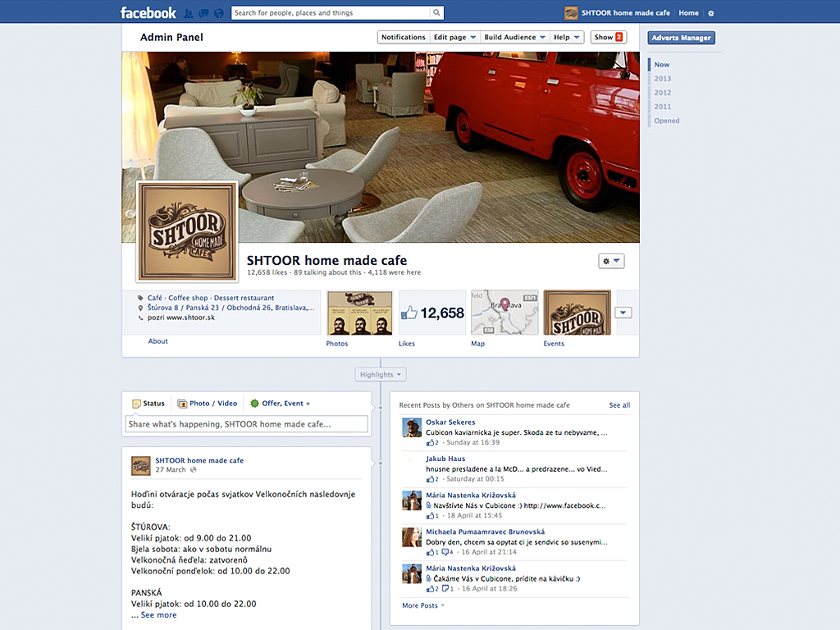The image size is (840, 630).
Task: Click SHTOOR avatar on 27 March post
Action: 141,466
